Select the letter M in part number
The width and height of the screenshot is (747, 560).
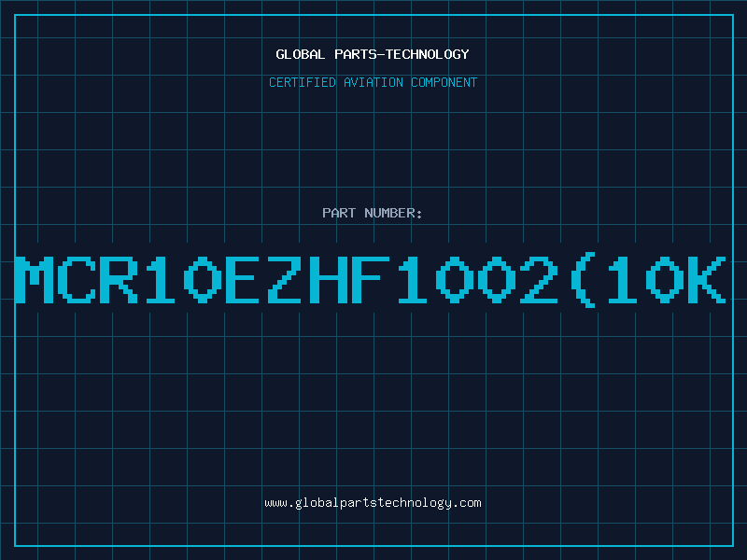pyautogui.click(x=35, y=280)
